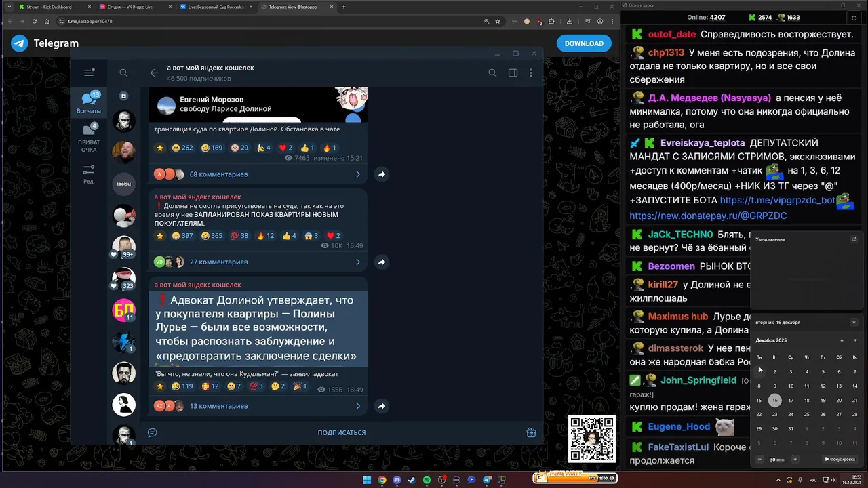Screen dimensions: 868x488
Task: Open the three-dot channel options menu
Action: coord(531,73)
